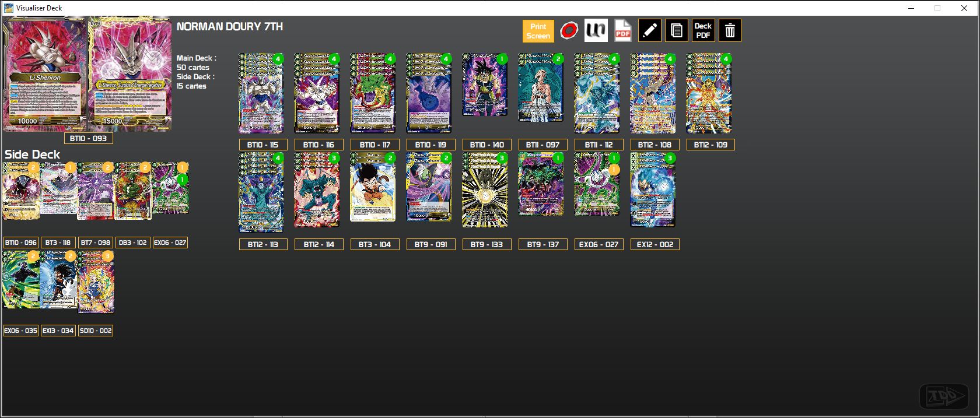
Task: Click the BT11 - 097 label
Action: (x=543, y=145)
